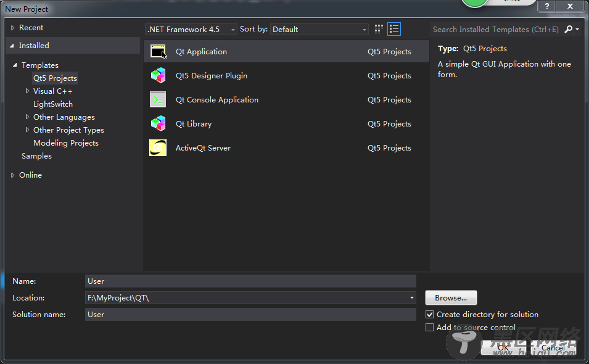Open the dialog help question-mark button
This screenshot has height=364, width=589.
(x=547, y=6)
